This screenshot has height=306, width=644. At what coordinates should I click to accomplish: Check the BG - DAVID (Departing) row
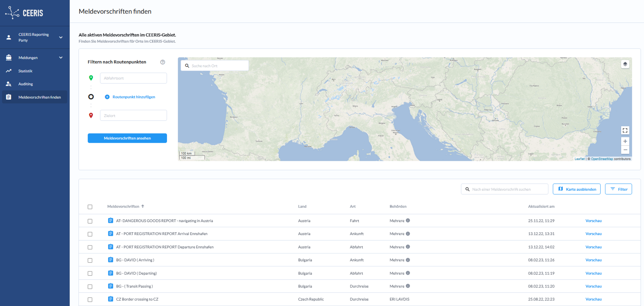(90, 273)
